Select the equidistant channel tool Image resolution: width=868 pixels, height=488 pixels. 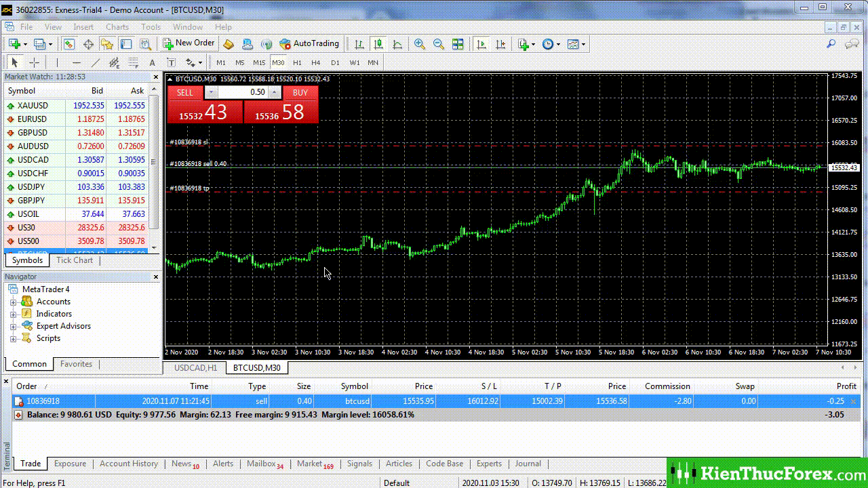tap(114, 62)
